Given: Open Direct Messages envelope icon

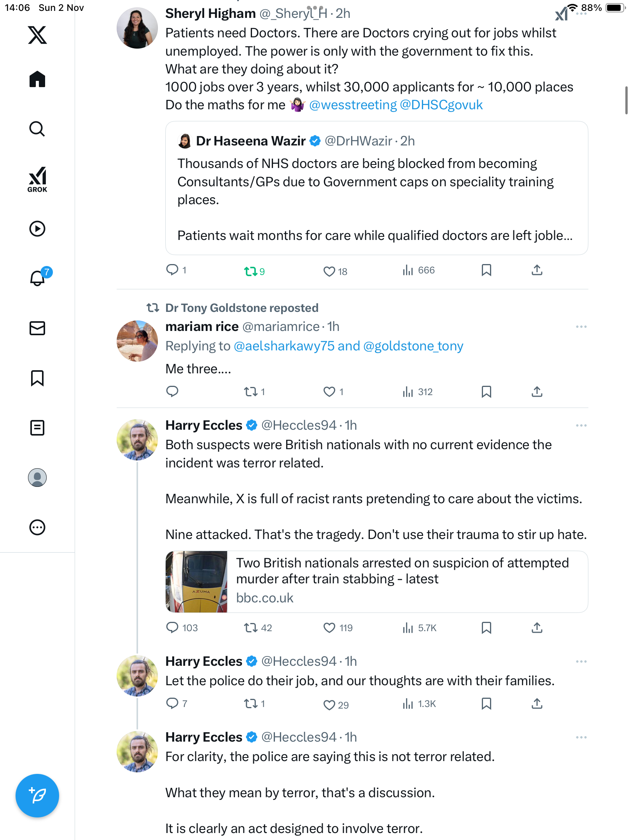Looking at the screenshot, I should point(37,328).
